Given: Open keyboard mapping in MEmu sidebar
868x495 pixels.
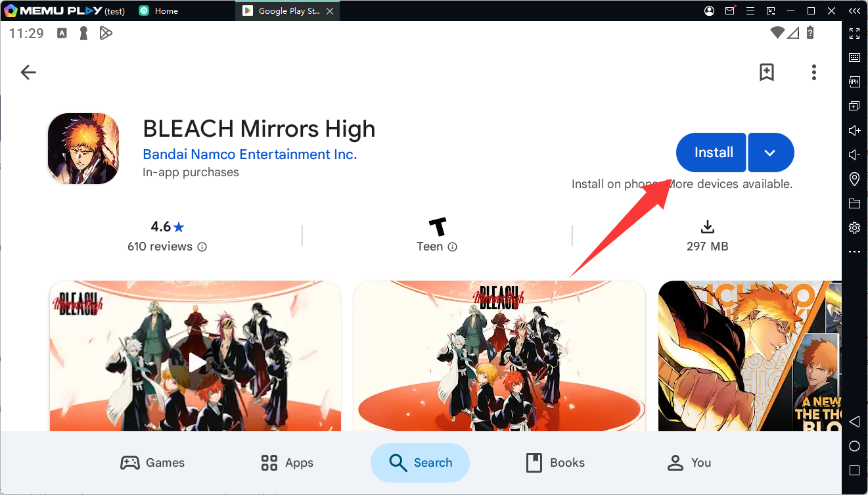Looking at the screenshot, I should click(854, 58).
